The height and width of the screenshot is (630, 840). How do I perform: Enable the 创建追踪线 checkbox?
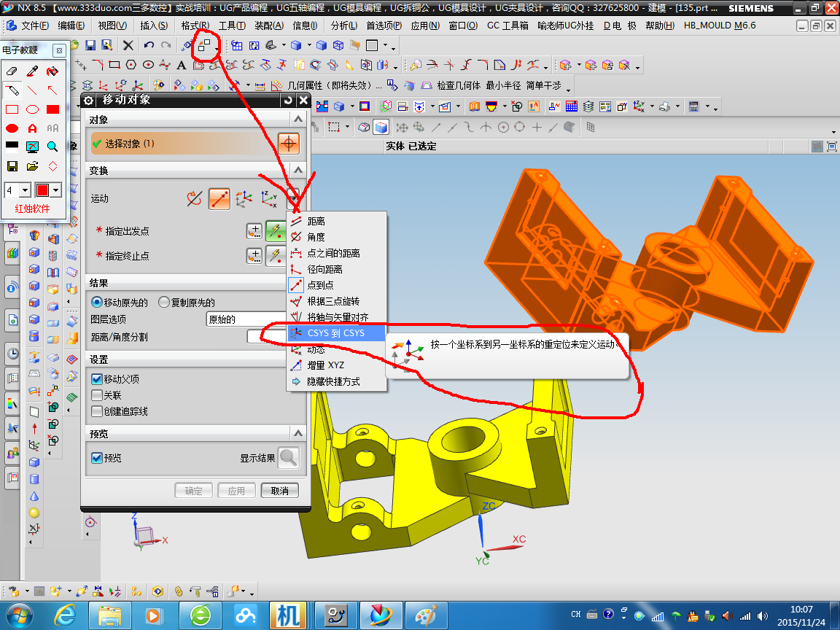tap(97, 411)
